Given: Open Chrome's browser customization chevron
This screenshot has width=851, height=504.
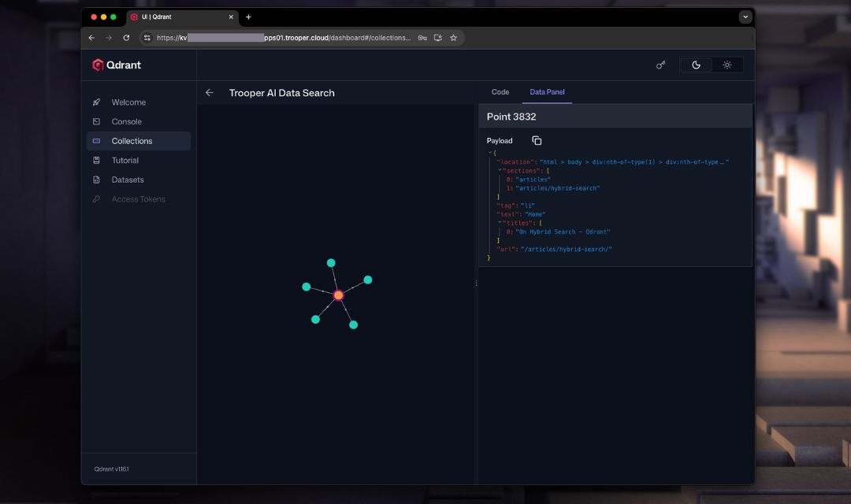Looking at the screenshot, I should [745, 17].
